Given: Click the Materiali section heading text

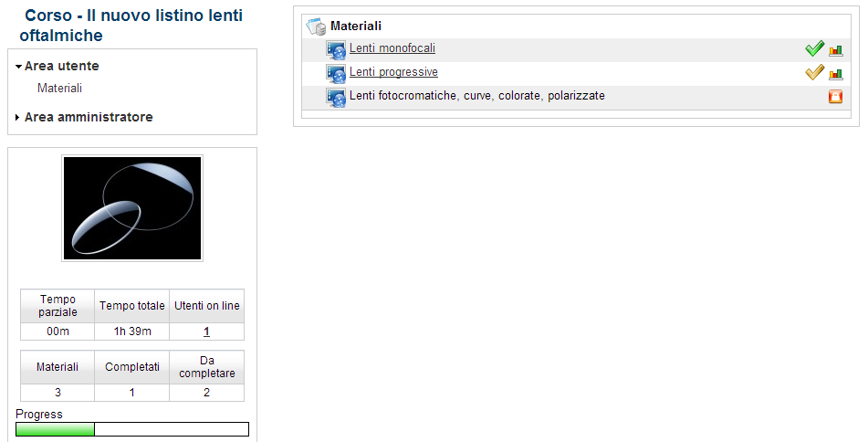Looking at the screenshot, I should click(x=356, y=26).
